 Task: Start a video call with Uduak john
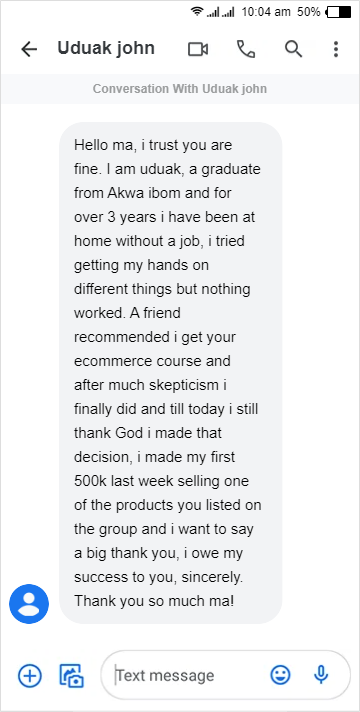pyautogui.click(x=198, y=49)
